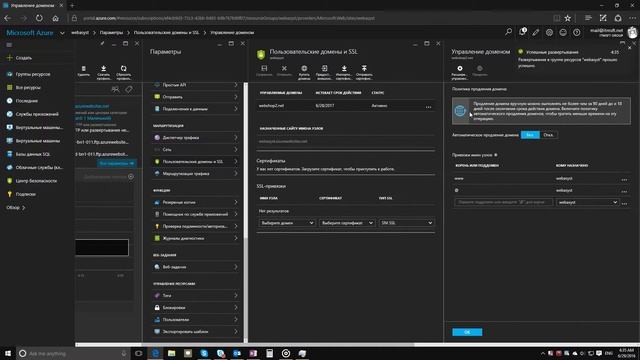The width and height of the screenshot is (640, 360).
Task: Click the Отменить X toolbar icon
Action: click(284, 68)
